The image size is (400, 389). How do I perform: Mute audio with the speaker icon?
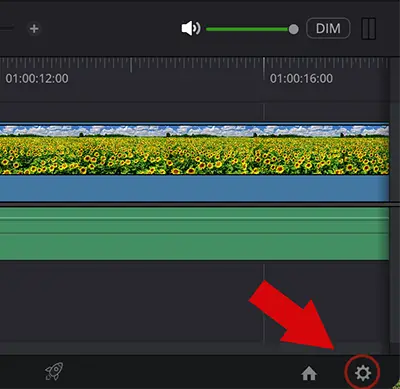[x=191, y=29]
